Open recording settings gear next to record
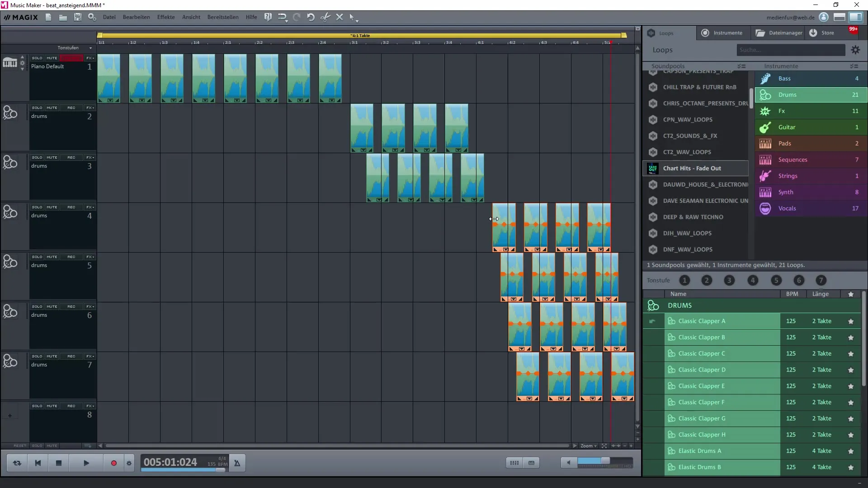This screenshot has width=868, height=488. pos(129,463)
